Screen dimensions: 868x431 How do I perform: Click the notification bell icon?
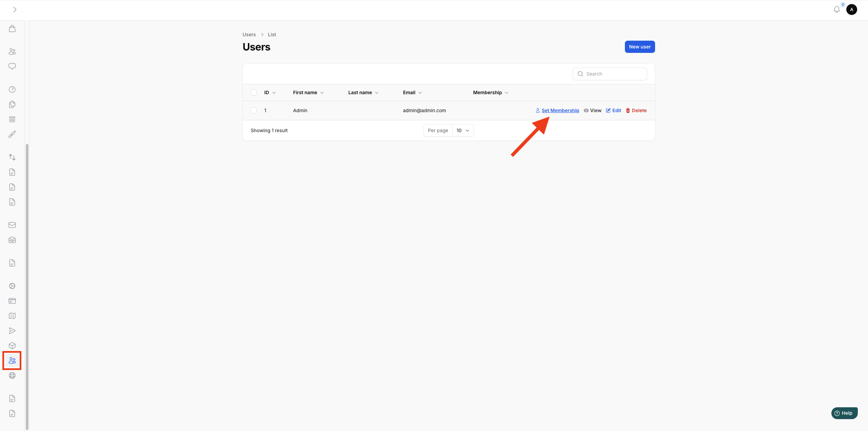(x=836, y=9)
